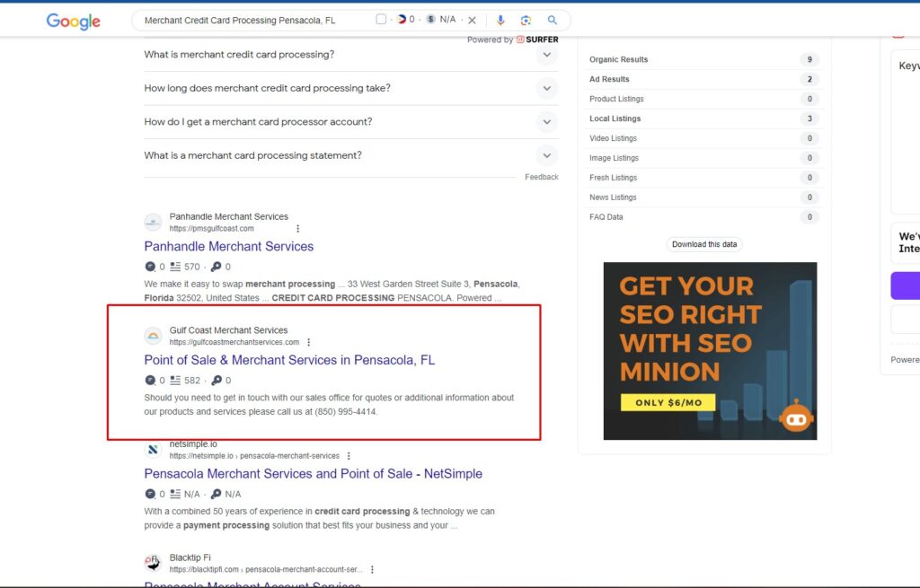920x588 pixels.
Task: Click the magnifier search button
Action: 553,20
